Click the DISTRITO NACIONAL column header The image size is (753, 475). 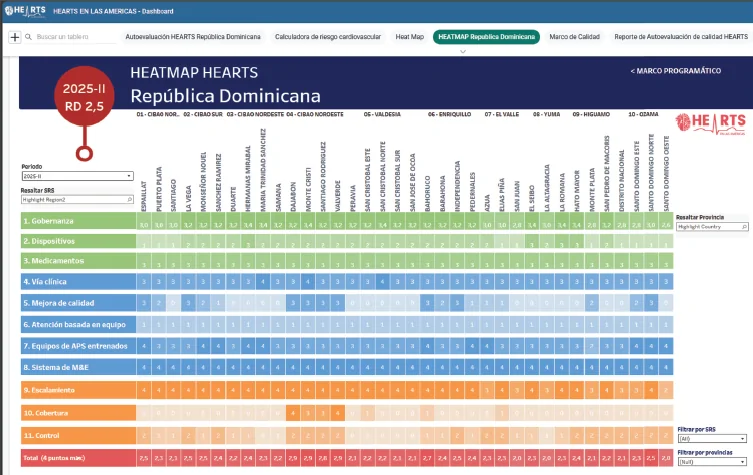(621, 181)
